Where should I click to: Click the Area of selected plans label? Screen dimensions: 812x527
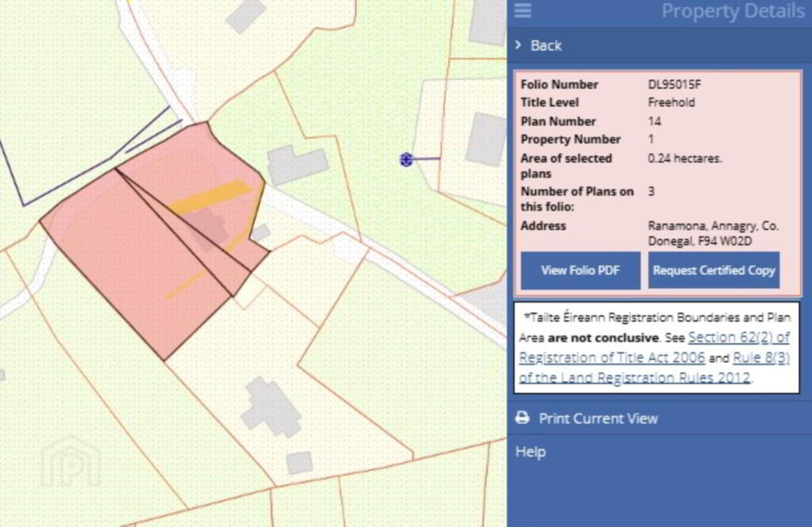point(566,166)
